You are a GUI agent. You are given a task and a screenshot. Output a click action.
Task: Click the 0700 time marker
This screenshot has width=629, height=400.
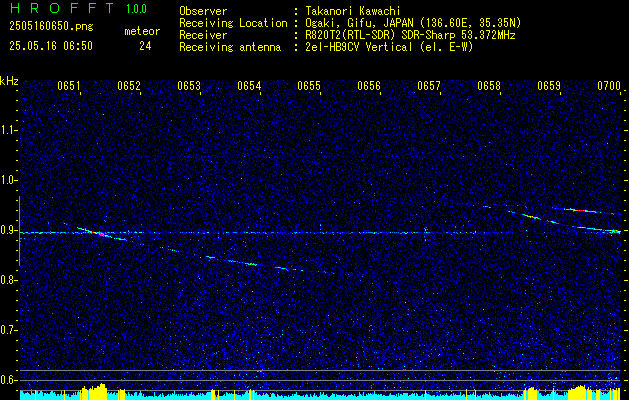tap(609, 86)
